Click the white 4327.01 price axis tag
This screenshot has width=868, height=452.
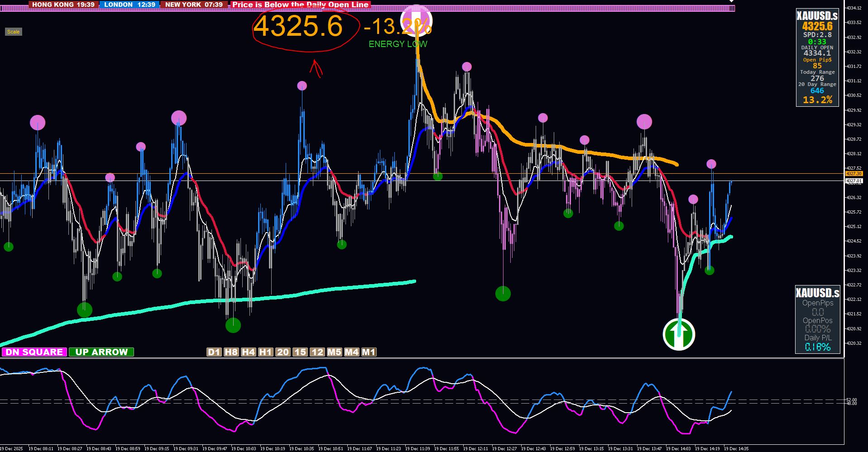[x=854, y=181]
